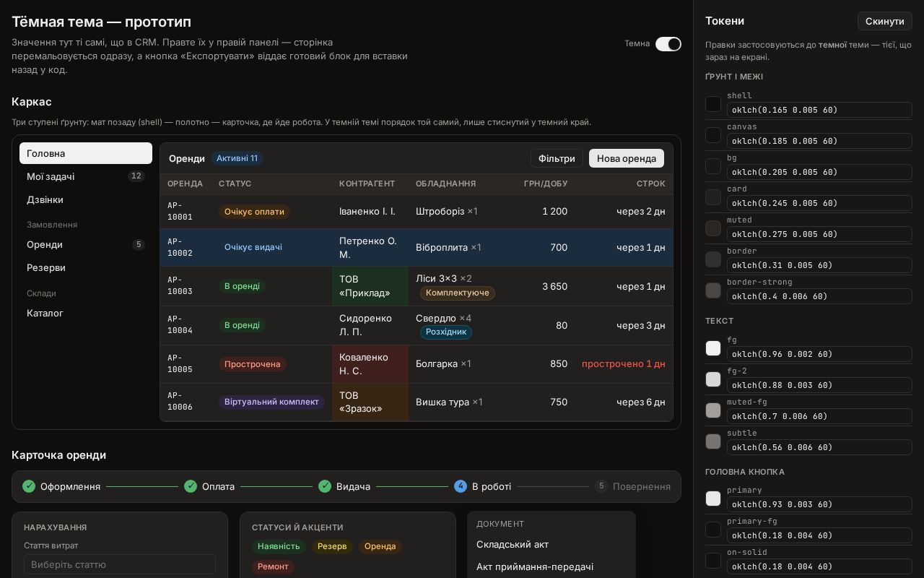Focus the border-strong oklch value field

pyautogui.click(x=819, y=296)
